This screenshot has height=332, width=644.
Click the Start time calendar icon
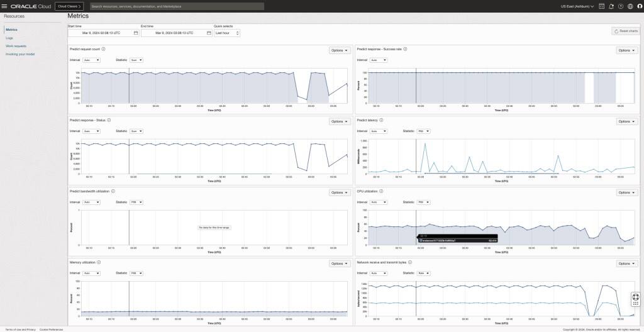pyautogui.click(x=136, y=33)
